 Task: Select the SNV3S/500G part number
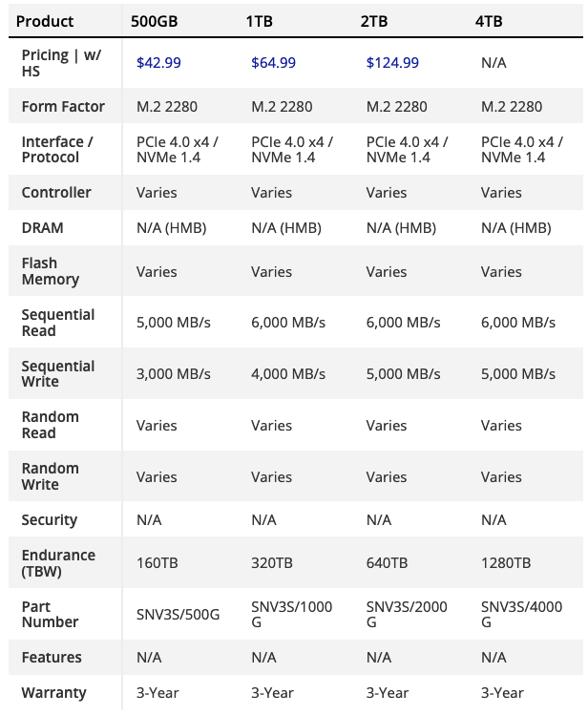point(178,615)
